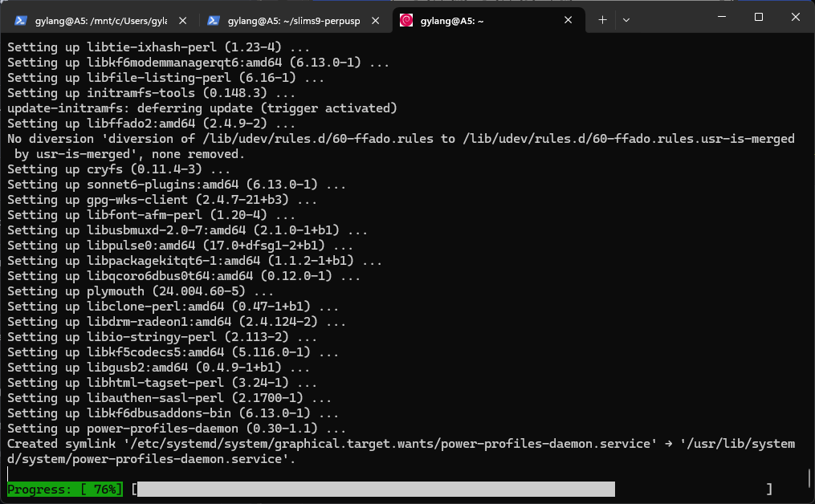Screen dimensions: 815x504
Task: Click the 'Created symlink' output line
Action: (321, 444)
